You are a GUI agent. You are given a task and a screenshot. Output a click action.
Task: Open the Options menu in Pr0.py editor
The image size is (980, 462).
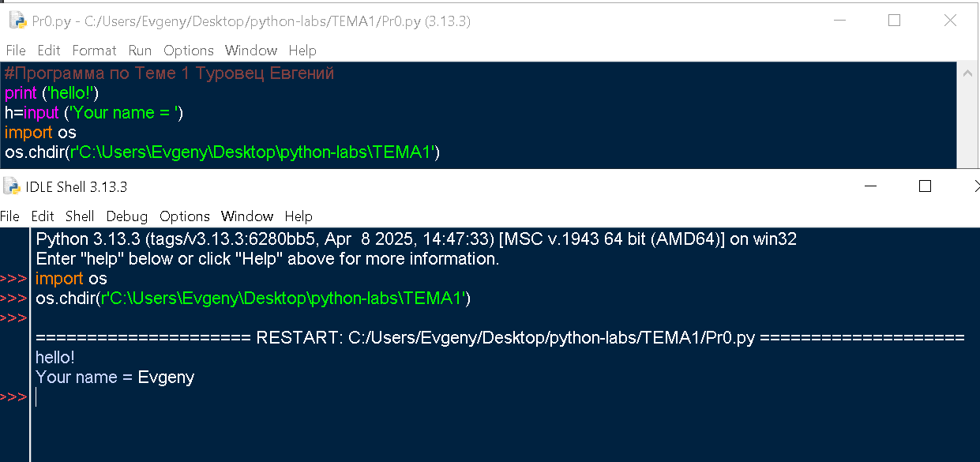coord(189,51)
